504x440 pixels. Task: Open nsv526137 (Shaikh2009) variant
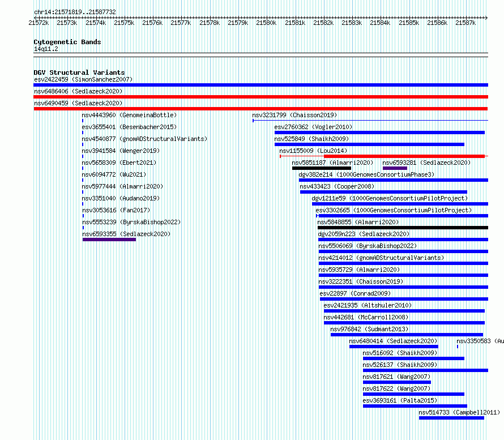click(400, 365)
